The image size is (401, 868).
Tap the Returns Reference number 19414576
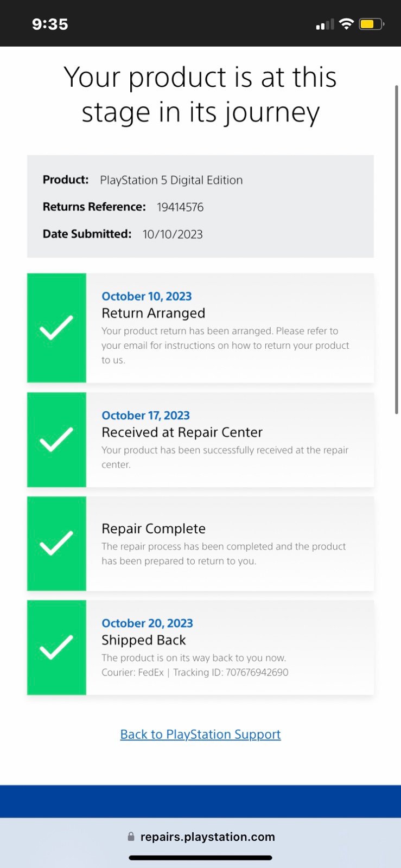[180, 207]
